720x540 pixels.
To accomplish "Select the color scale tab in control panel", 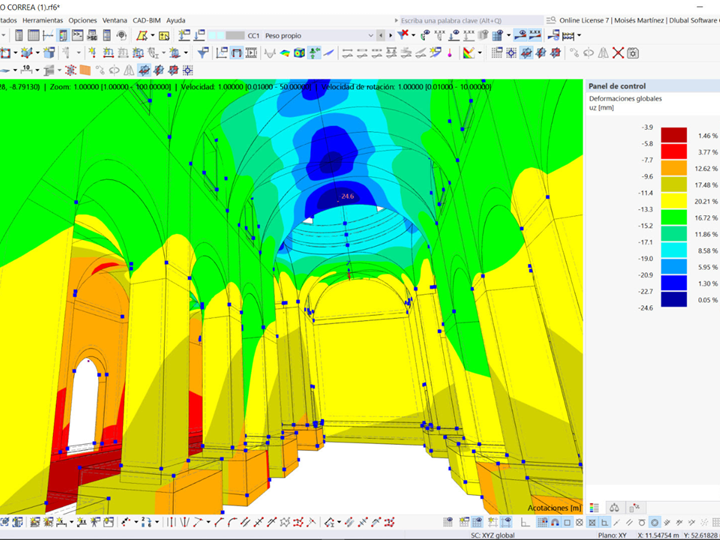I will [x=594, y=507].
